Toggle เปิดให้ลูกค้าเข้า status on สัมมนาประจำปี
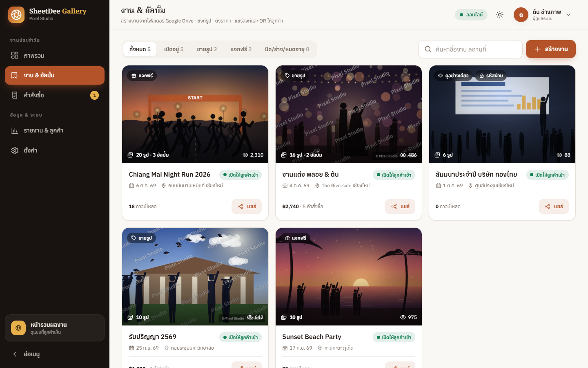 coord(548,175)
